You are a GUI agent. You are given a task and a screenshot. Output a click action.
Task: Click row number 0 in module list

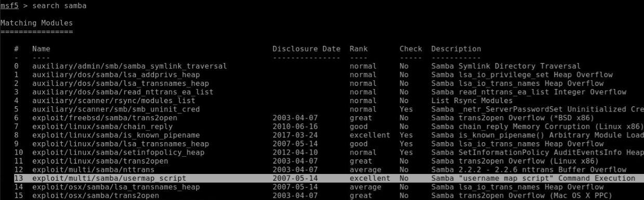click(16, 66)
